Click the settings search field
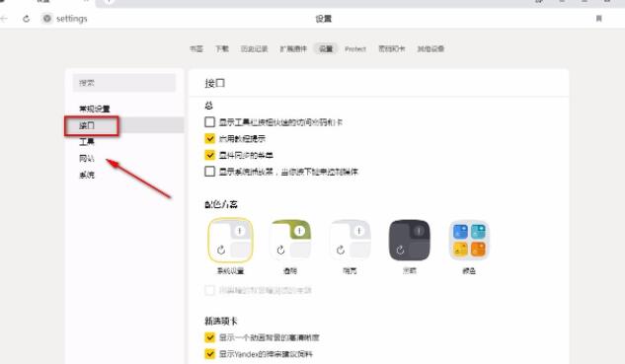625x364 pixels. (124, 83)
